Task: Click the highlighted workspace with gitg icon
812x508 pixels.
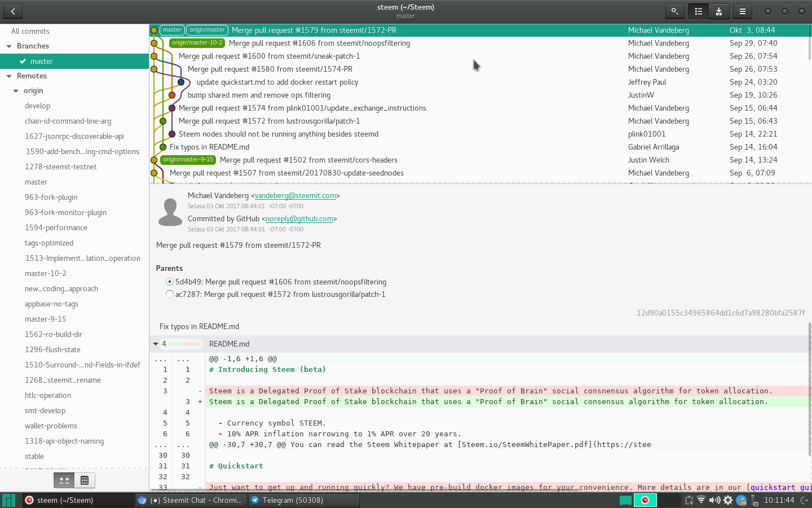Action: click(x=645, y=500)
